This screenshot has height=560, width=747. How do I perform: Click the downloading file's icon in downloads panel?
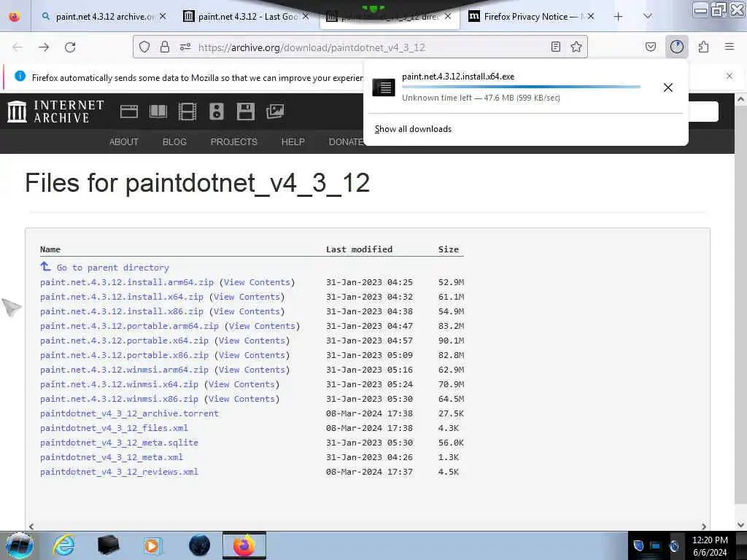(384, 87)
